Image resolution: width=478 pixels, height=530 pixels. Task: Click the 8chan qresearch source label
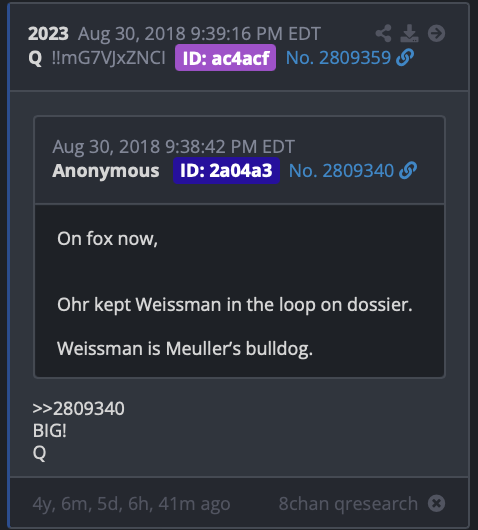348,504
